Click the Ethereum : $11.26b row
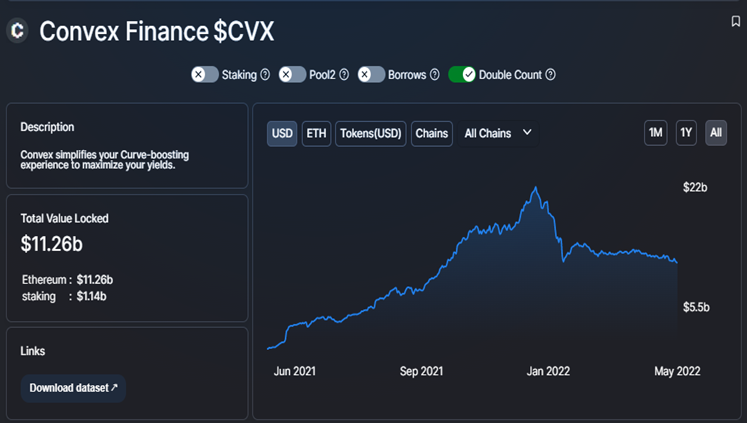 coord(67,280)
